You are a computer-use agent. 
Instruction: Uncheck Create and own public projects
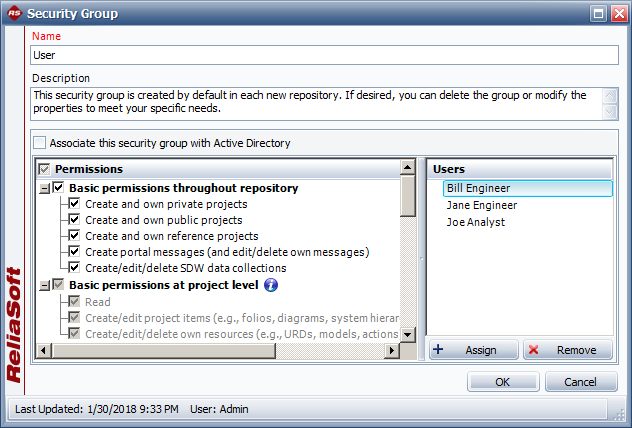pos(74,220)
